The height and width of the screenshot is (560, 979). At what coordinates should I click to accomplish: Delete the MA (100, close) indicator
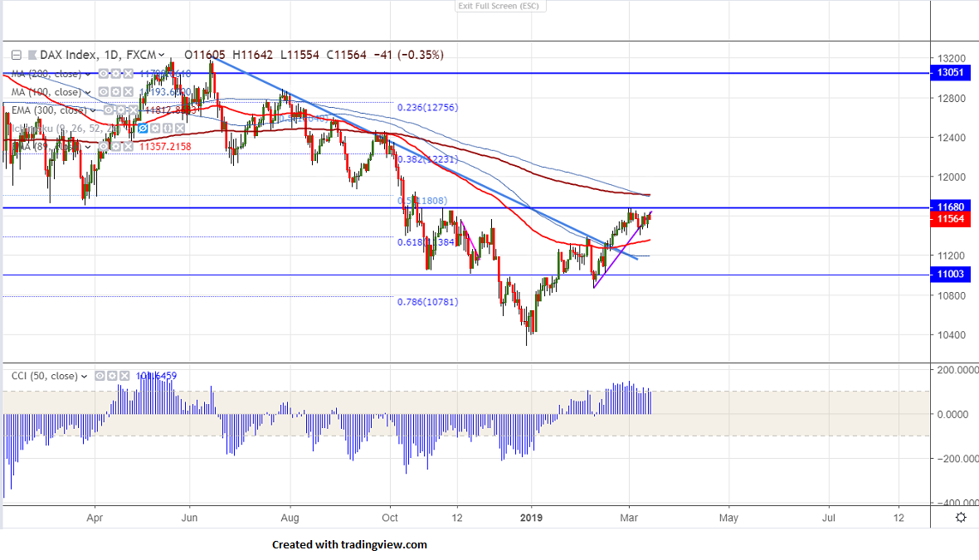128,92
